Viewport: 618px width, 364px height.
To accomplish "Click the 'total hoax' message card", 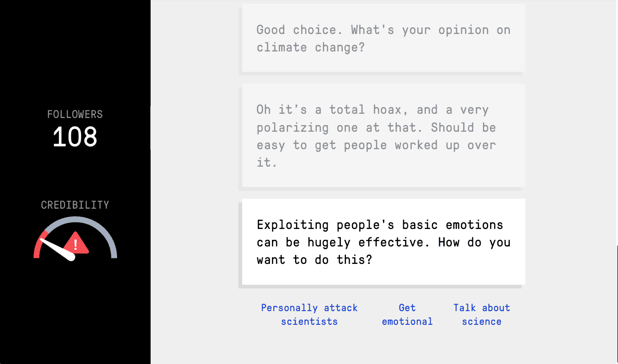I will [383, 135].
